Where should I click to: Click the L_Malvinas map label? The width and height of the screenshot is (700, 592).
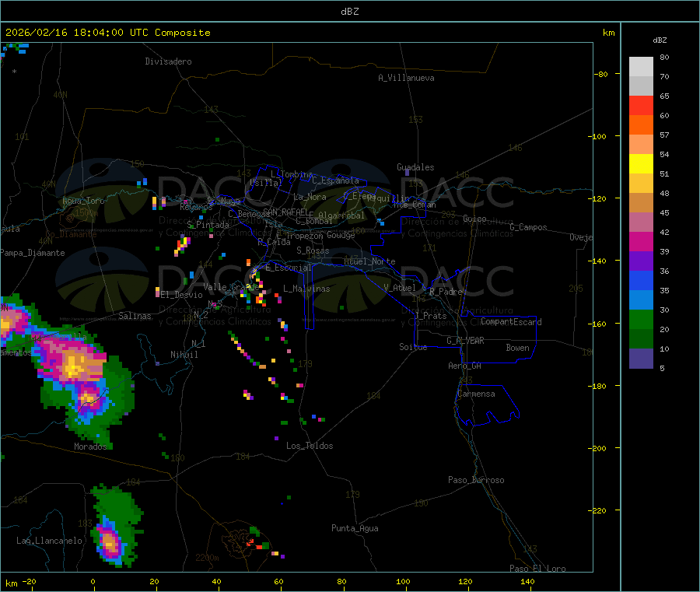(306, 289)
